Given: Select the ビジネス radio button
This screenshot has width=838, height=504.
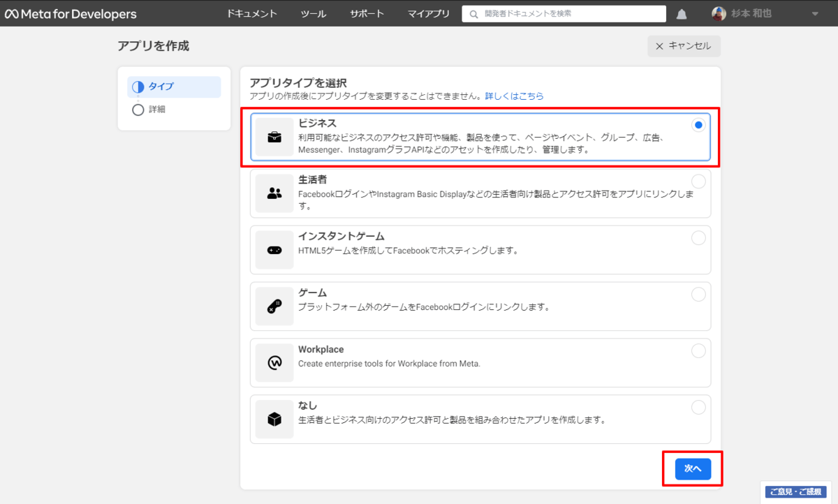Looking at the screenshot, I should (x=698, y=125).
